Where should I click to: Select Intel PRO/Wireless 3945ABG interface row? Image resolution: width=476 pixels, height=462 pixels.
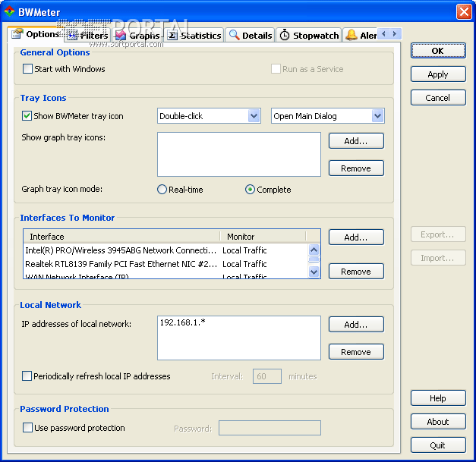[x=165, y=250]
